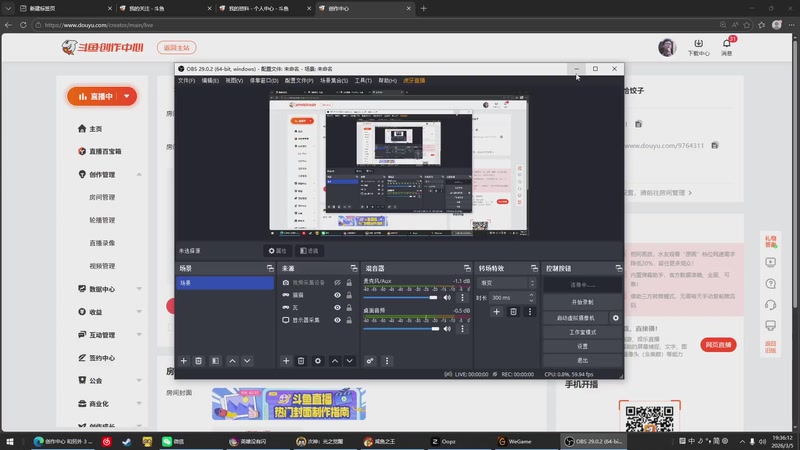Click the 返回主站 link in Douyu header

click(177, 47)
